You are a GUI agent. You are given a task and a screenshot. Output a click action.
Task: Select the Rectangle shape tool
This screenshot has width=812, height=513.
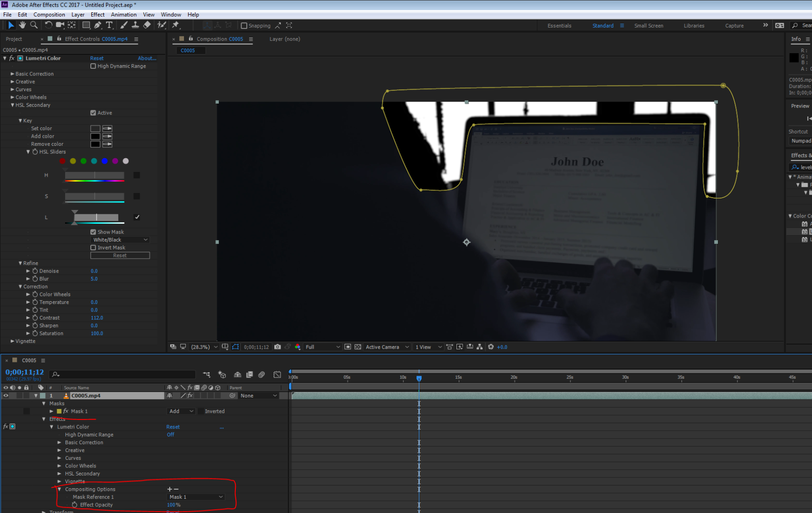(86, 25)
